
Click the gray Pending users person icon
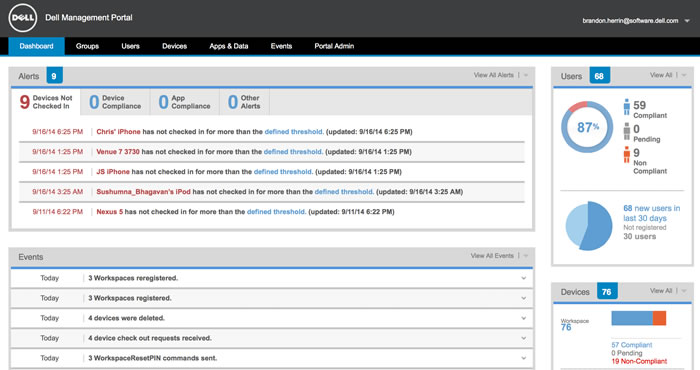tap(627, 131)
